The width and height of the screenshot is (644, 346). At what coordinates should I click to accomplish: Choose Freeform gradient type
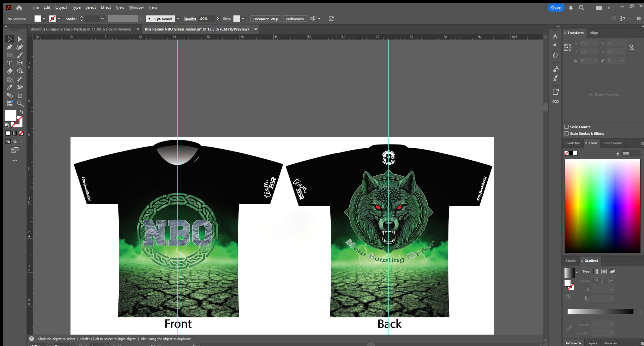(x=612, y=272)
